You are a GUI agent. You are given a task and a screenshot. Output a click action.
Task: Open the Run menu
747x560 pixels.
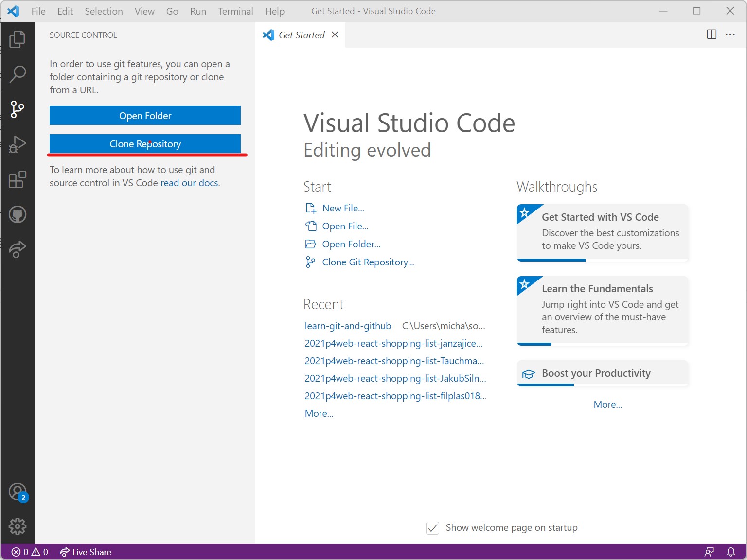[198, 11]
